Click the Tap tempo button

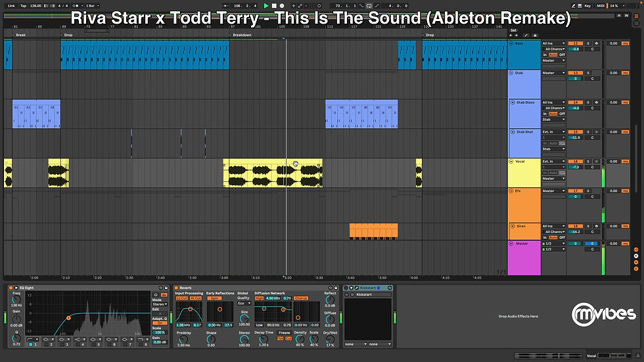click(24, 6)
